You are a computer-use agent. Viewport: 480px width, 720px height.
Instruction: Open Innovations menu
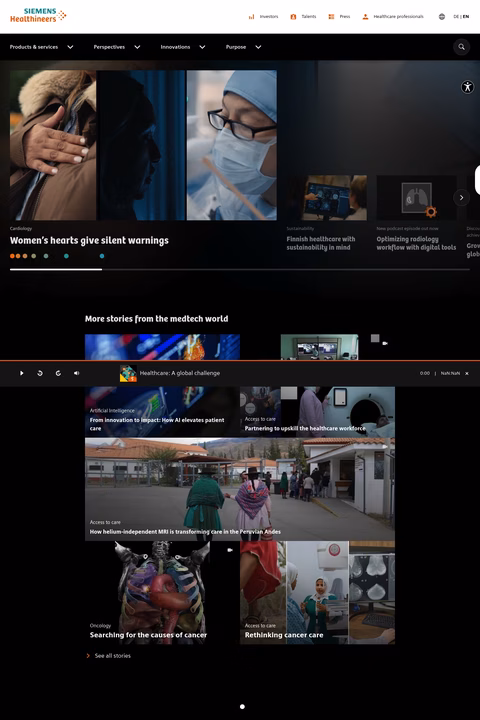(175, 47)
